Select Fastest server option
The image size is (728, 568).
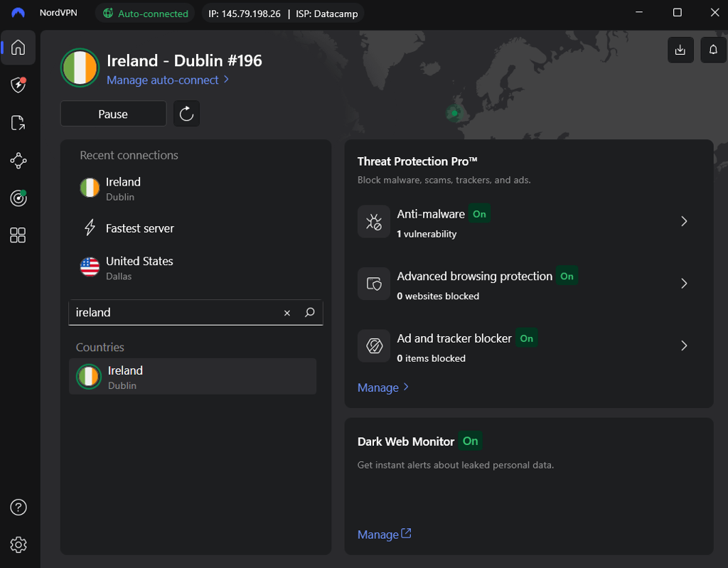pos(196,228)
